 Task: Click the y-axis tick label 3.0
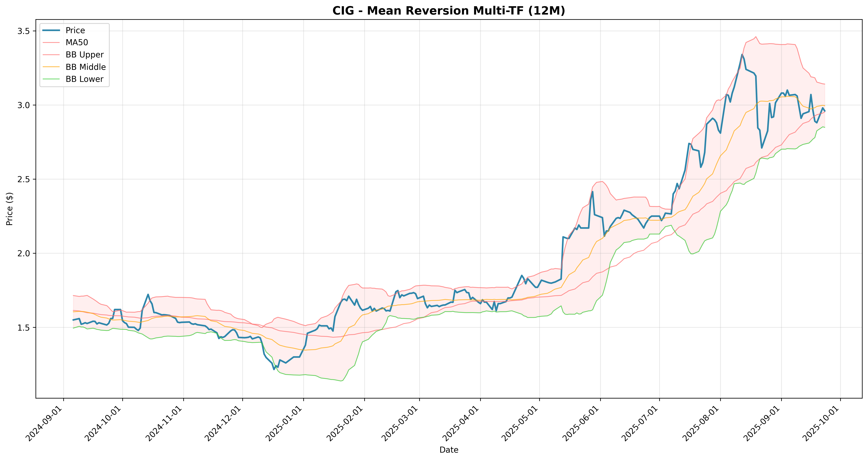pos(23,105)
